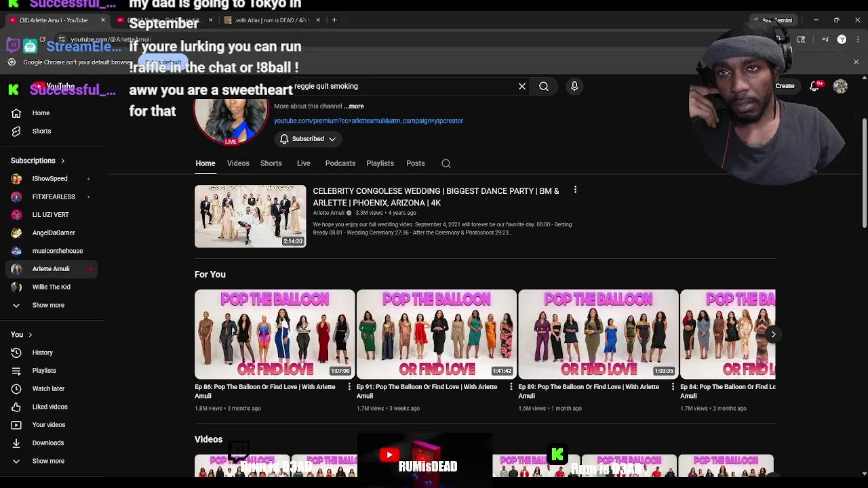The image size is (868, 488).
Task: Switch to channel Playlists tab
Action: (380, 163)
